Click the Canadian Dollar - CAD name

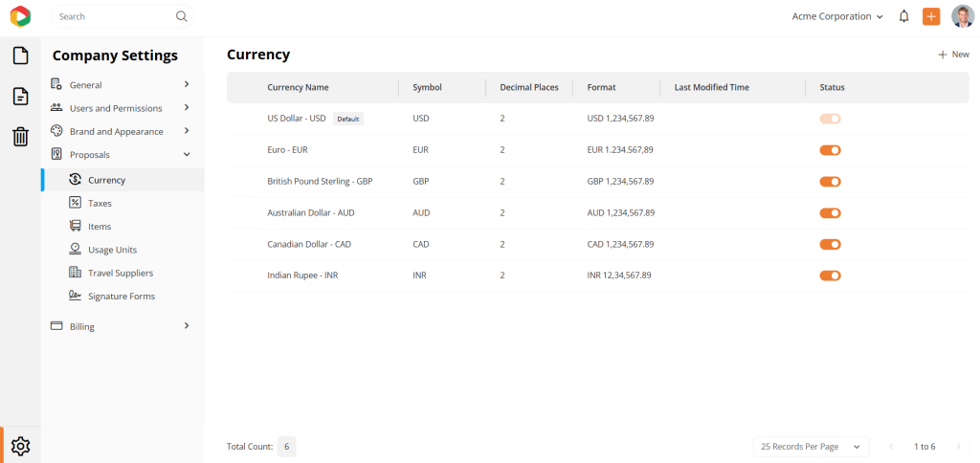tap(309, 244)
